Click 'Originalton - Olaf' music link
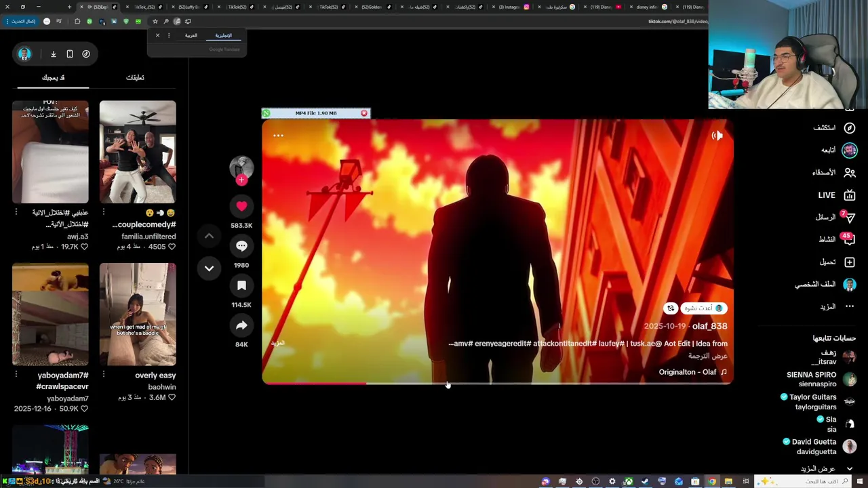The width and height of the screenshot is (868, 488). 693,372
